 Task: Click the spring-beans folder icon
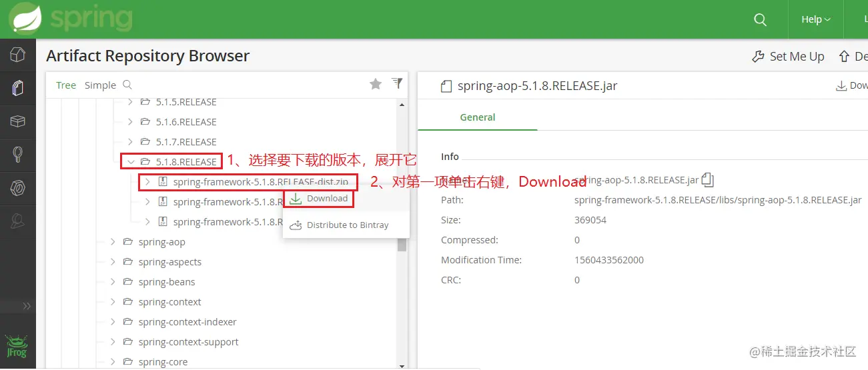128,282
